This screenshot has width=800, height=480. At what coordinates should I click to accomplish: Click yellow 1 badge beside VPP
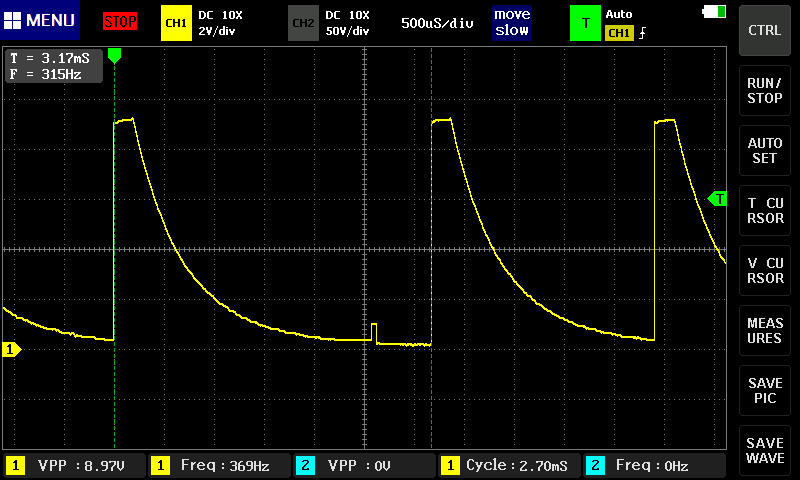pyautogui.click(x=15, y=466)
